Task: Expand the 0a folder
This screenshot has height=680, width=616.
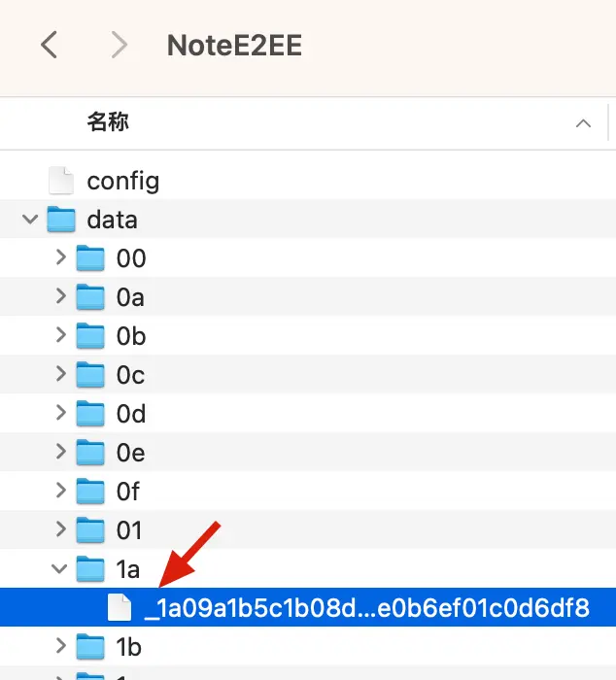Action: tap(61, 296)
